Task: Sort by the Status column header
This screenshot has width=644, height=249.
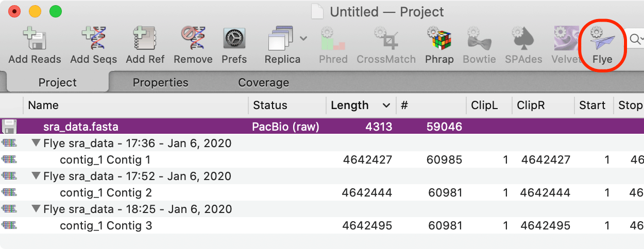Action: point(287,105)
